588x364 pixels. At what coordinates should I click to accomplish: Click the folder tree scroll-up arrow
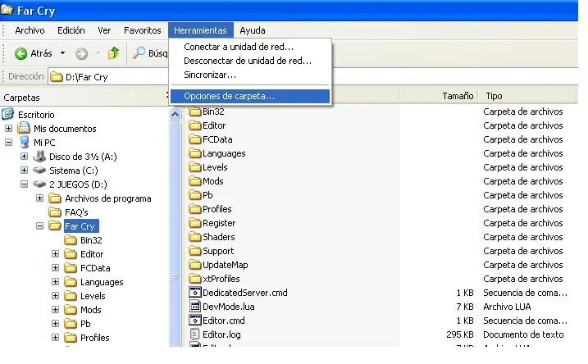(x=175, y=114)
